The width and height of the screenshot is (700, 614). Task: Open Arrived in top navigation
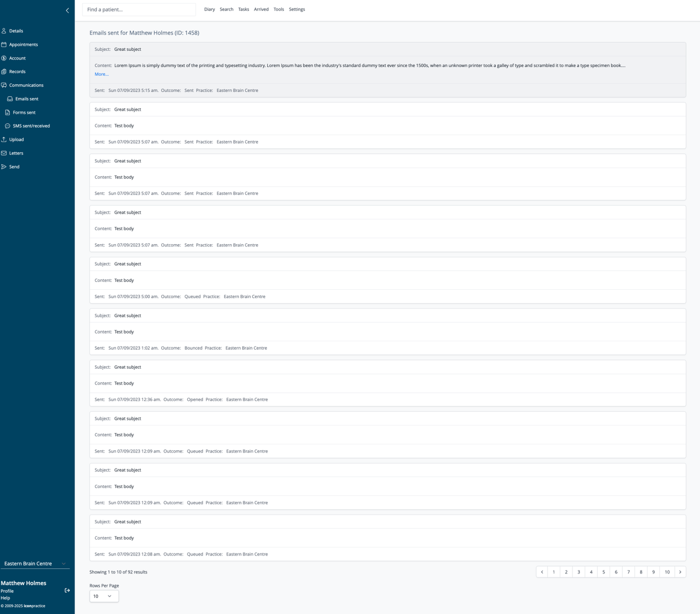pos(261,10)
